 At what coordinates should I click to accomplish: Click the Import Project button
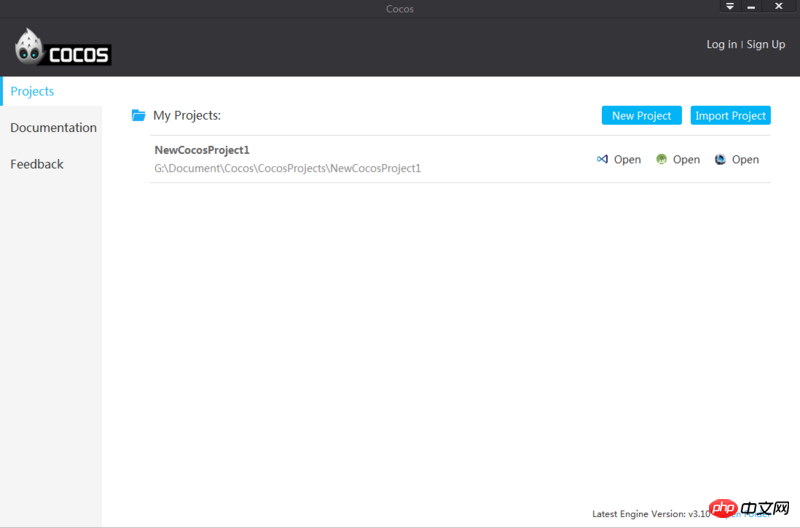point(731,115)
